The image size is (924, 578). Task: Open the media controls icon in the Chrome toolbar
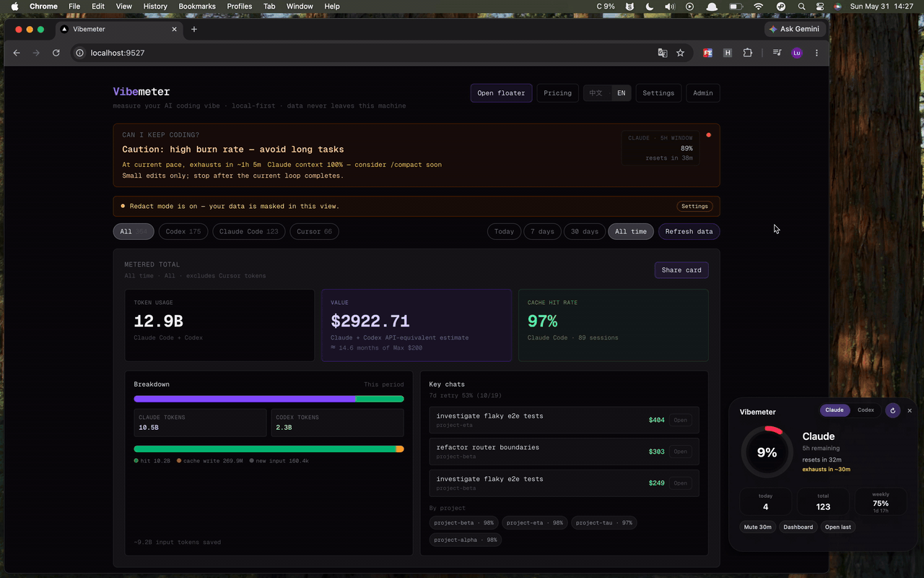pos(777,53)
